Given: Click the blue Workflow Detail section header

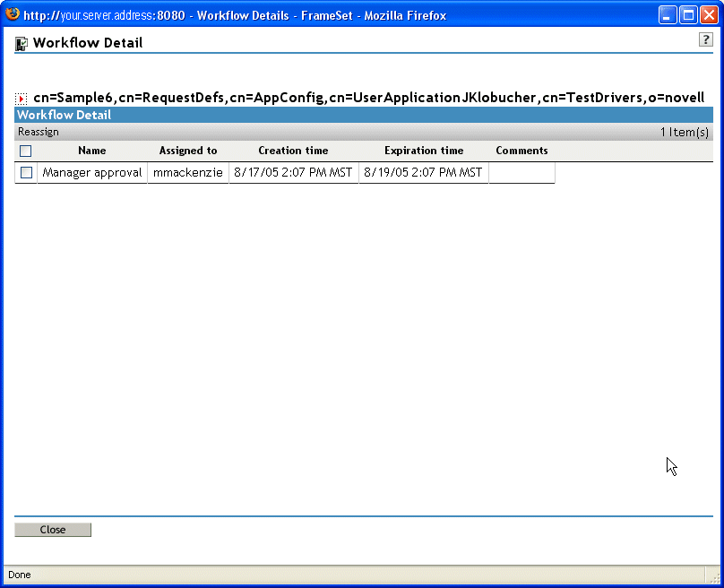Looking at the screenshot, I should point(364,115).
